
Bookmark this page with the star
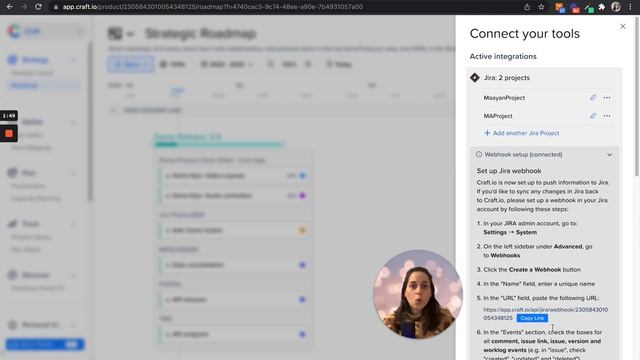coord(541,7)
